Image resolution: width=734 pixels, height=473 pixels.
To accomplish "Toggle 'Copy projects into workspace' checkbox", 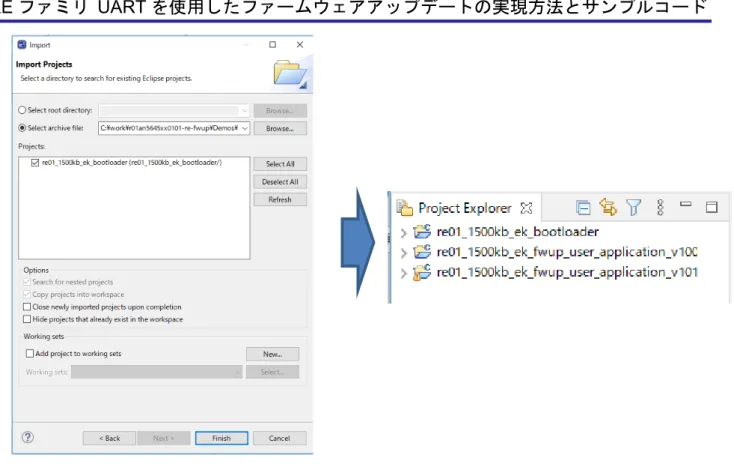I will point(27,294).
